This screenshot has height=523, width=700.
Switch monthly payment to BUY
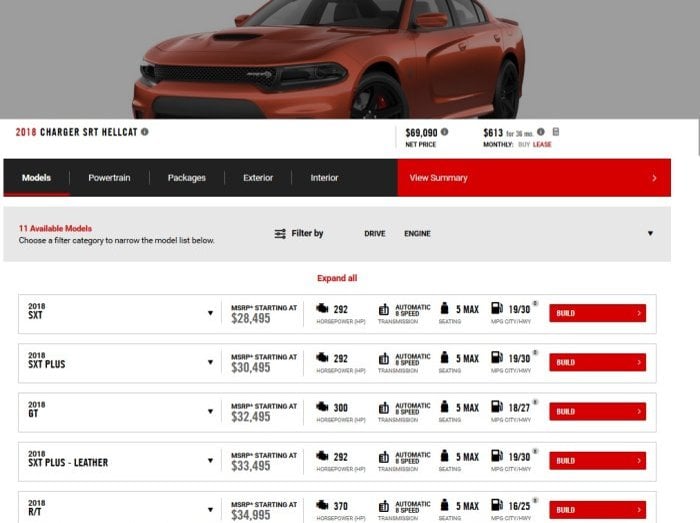tap(521, 145)
